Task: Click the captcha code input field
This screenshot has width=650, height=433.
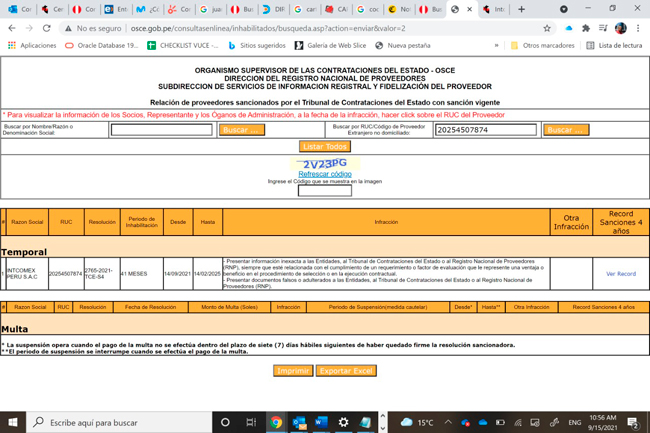Action: [325, 190]
